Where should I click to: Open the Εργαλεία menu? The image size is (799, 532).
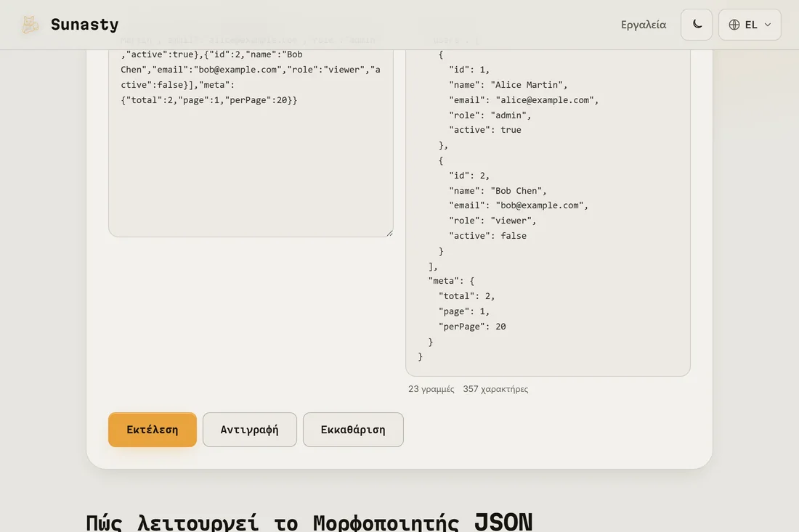(x=643, y=25)
